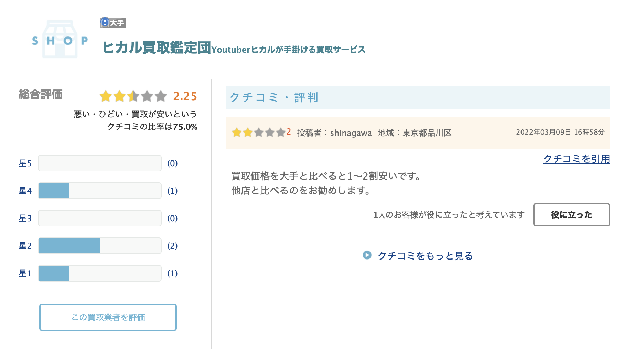The height and width of the screenshot is (349, 644).
Task: Click the この買取業者を評価 button
Action: tap(108, 317)
